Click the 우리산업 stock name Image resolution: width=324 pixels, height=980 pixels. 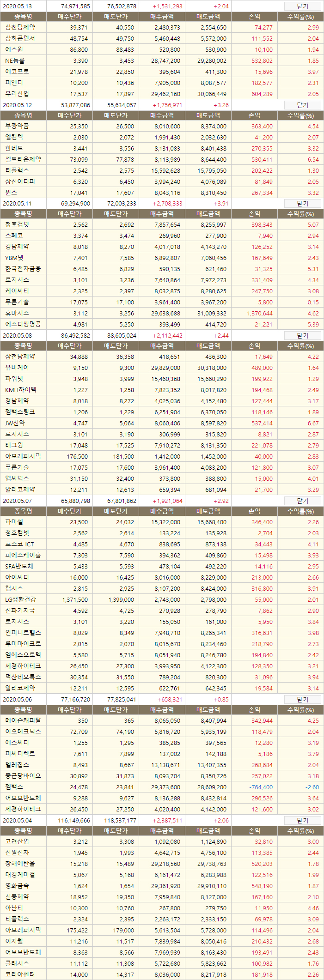coord(17,94)
